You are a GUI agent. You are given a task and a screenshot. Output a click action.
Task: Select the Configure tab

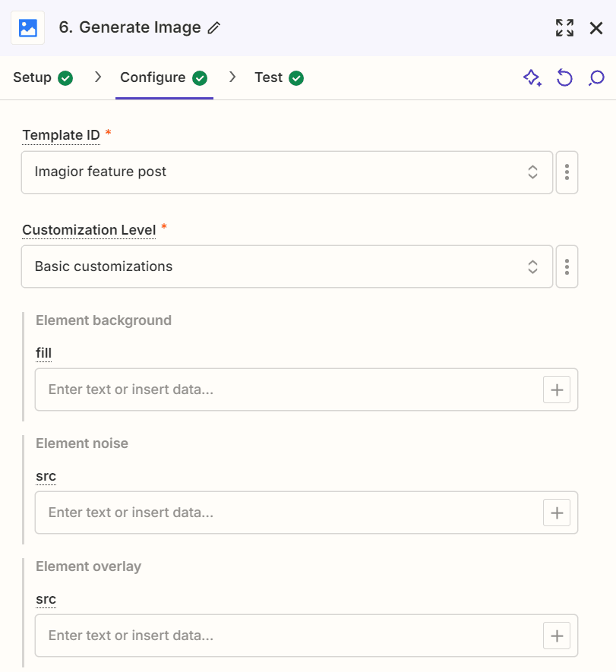point(153,77)
